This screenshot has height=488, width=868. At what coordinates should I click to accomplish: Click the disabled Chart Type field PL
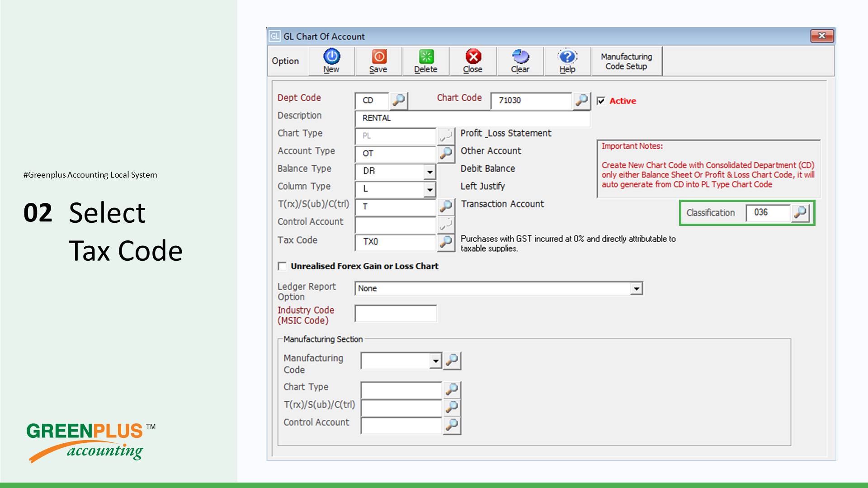click(x=396, y=136)
